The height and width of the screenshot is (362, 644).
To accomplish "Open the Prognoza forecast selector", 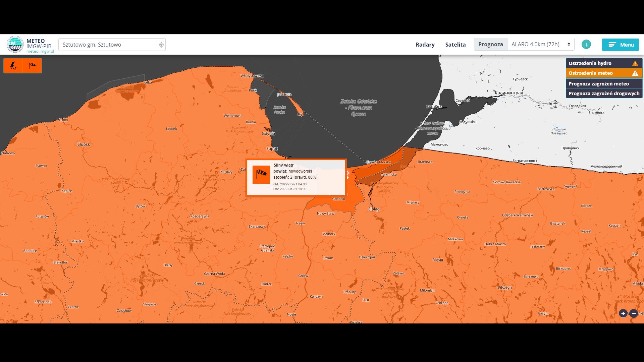I will (x=490, y=44).
